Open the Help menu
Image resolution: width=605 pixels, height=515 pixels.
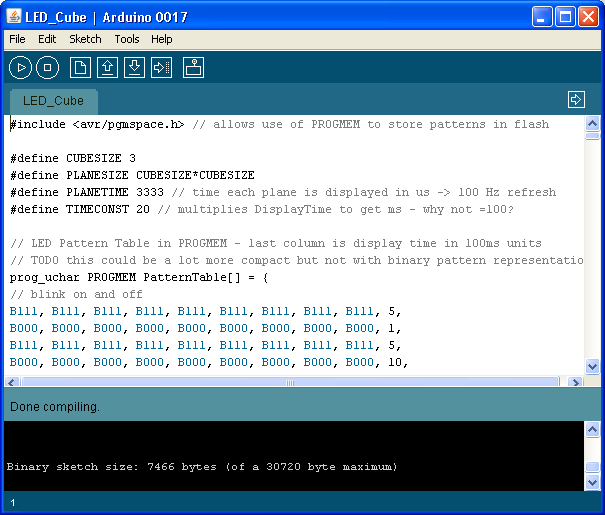[x=161, y=39]
